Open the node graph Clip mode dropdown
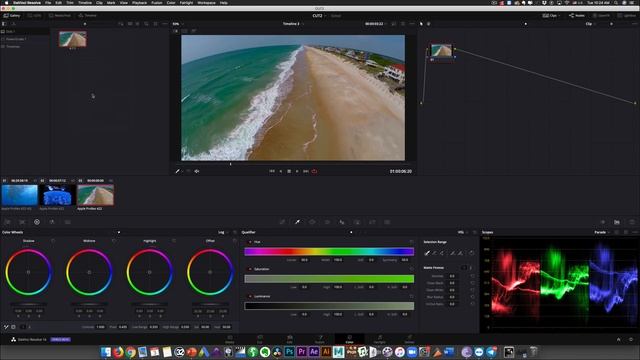This screenshot has width=640, height=360. click(590, 24)
